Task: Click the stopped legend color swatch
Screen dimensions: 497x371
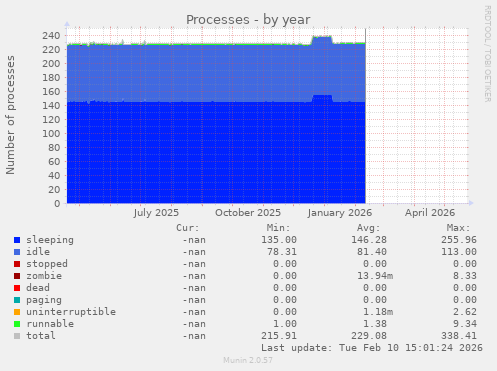Action: (17, 264)
